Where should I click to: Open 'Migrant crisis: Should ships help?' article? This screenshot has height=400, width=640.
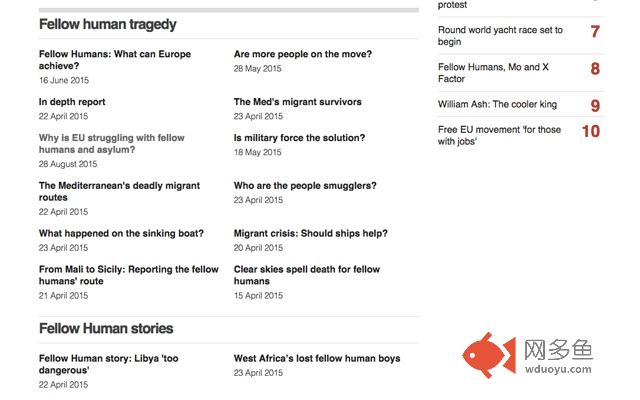click(x=310, y=234)
